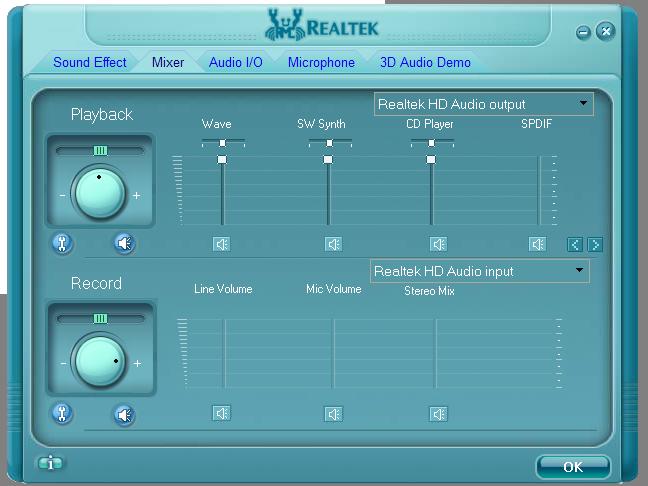Click the Mic Volume fader track
The image size is (648, 486).
coord(334,353)
